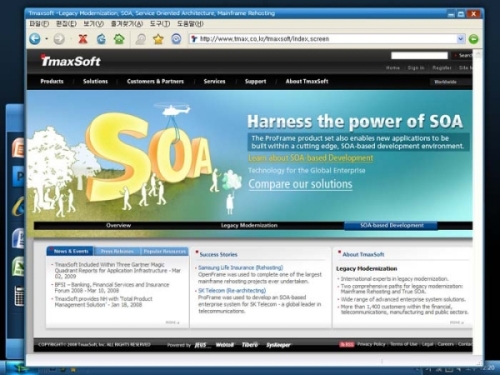Image resolution: width=500 pixels, height=375 pixels.
Task: Switch to the Press Releases tab
Action: (x=117, y=251)
